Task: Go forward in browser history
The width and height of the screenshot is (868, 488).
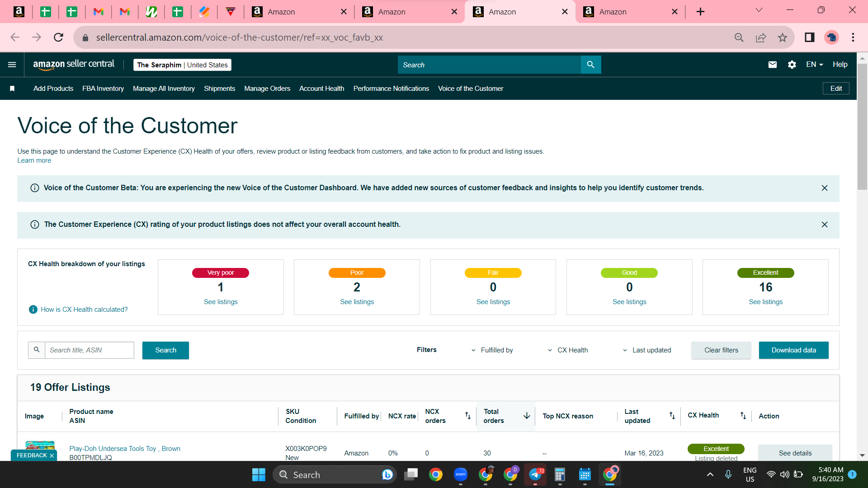Action: point(37,38)
